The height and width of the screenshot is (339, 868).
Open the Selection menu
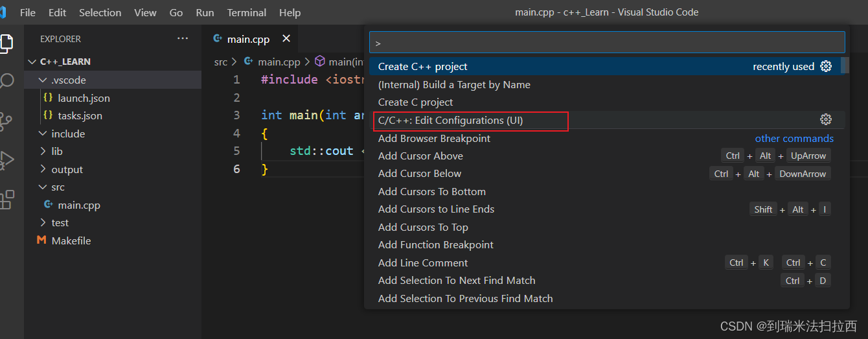(100, 12)
